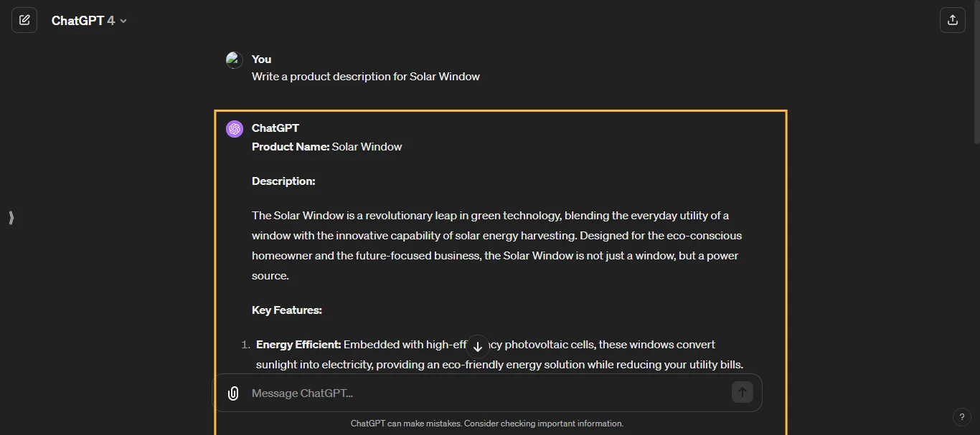Screen dimensions: 980x435
Task: Open the sidebar using the left handle
Action: [x=11, y=218]
